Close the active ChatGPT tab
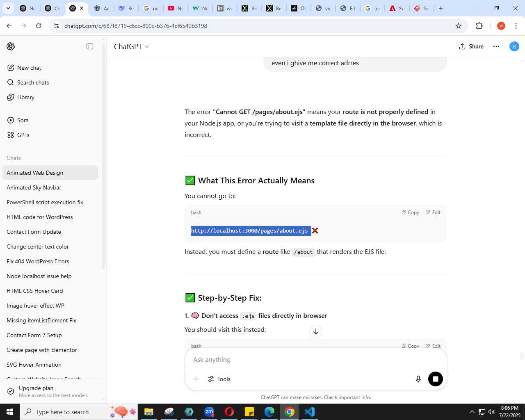This screenshot has width=525, height=420. coord(82,8)
